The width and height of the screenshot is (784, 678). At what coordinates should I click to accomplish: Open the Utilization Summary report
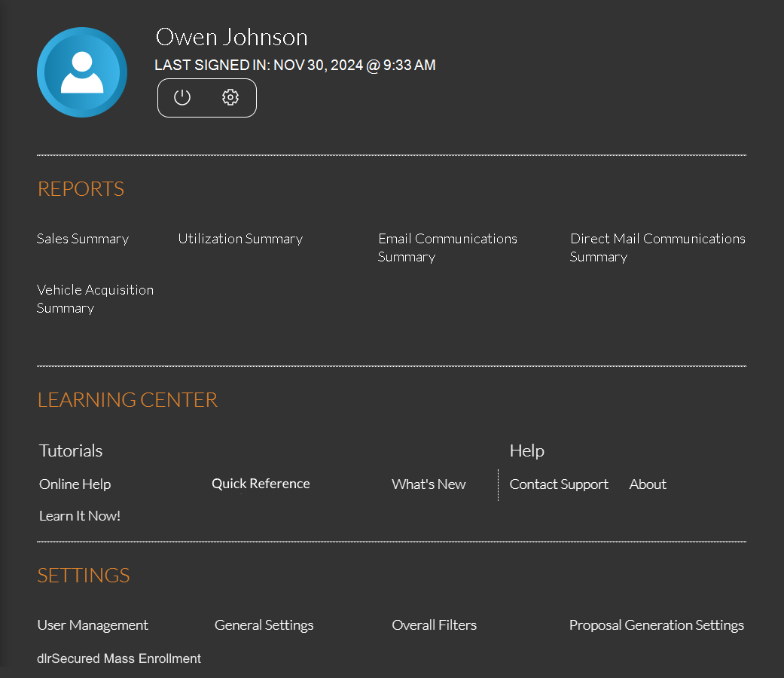tap(240, 239)
